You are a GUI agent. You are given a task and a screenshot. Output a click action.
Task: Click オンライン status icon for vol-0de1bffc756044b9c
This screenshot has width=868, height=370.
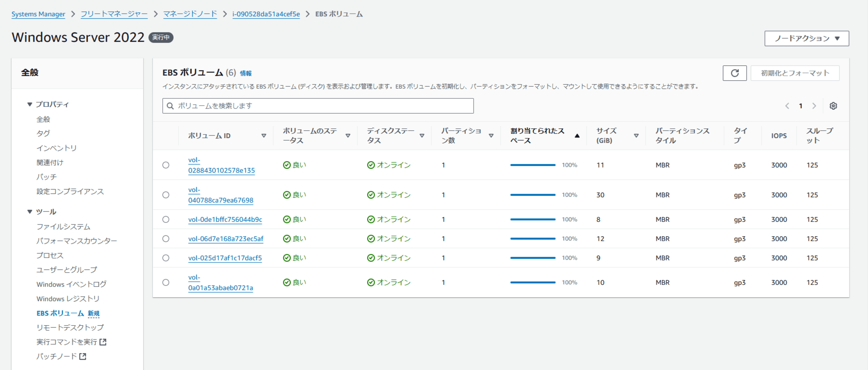(x=371, y=220)
